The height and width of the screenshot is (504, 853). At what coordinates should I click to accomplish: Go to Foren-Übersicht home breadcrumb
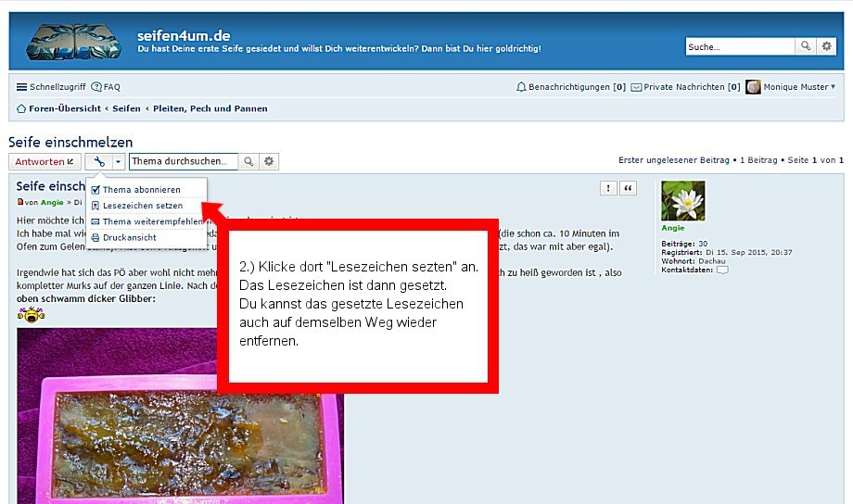click(x=58, y=108)
